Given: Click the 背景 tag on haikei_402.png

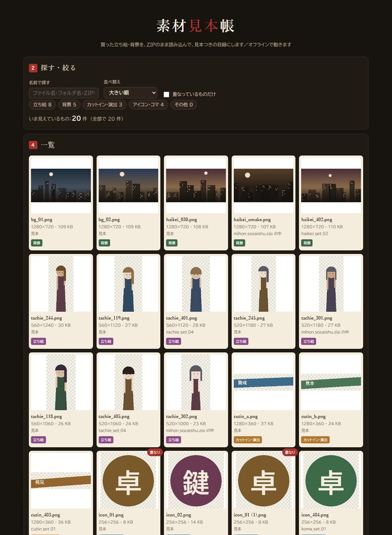Looking at the screenshot, I should 307,243.
